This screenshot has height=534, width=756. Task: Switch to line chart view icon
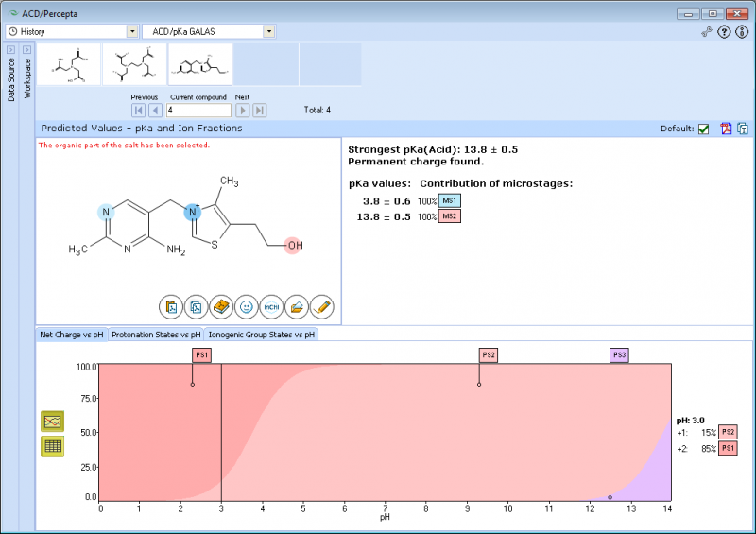coord(53,422)
